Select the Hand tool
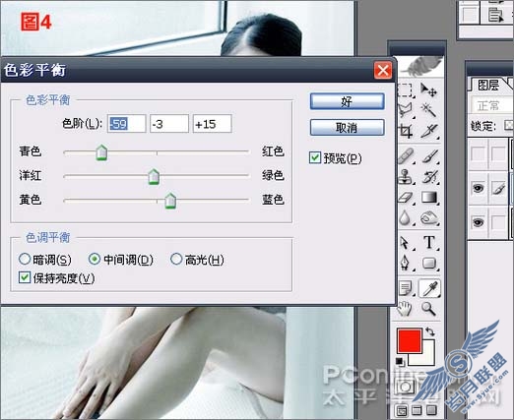This screenshot has height=420, width=514. [x=405, y=309]
